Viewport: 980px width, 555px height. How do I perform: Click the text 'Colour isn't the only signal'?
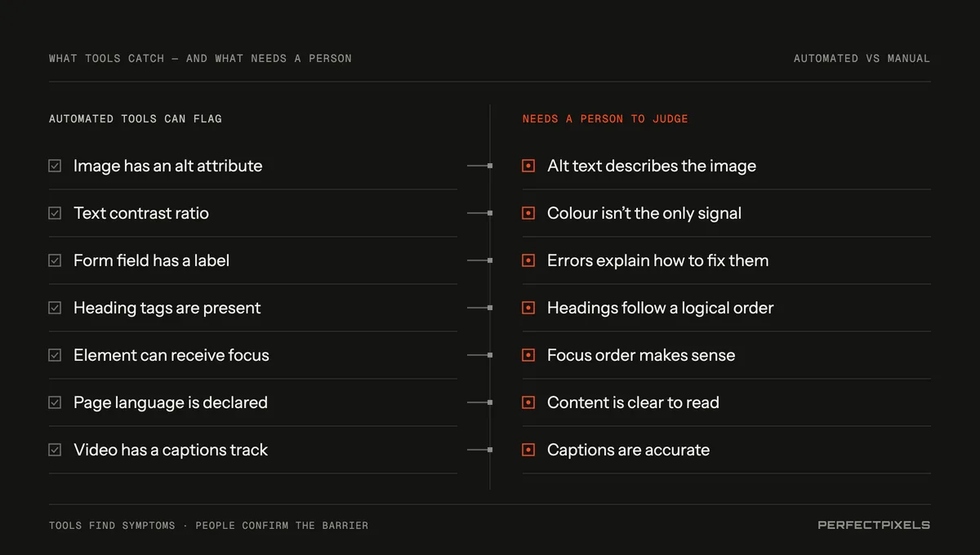click(x=644, y=214)
